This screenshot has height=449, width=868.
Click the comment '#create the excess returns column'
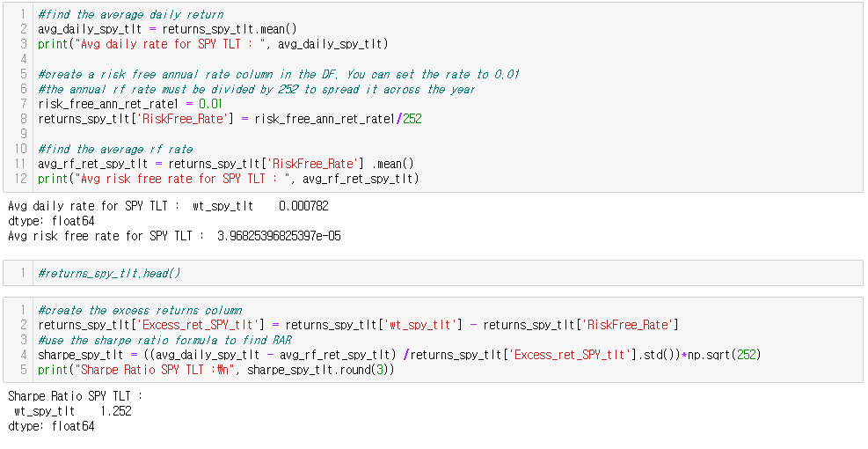tap(140, 311)
